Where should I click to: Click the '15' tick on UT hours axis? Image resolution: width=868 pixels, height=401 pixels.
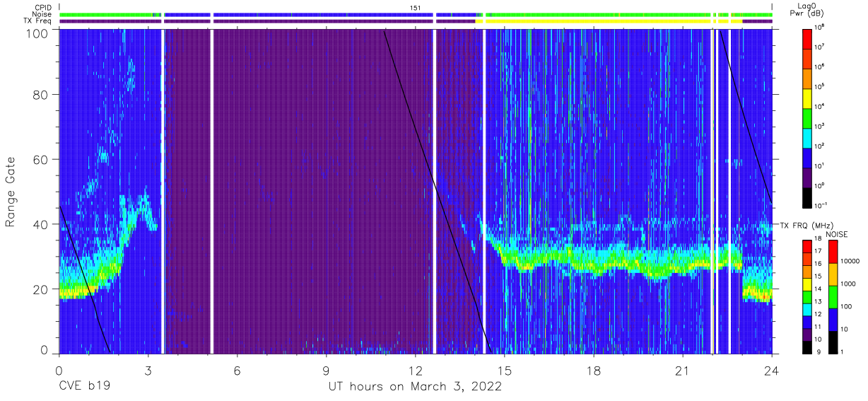[505, 370]
